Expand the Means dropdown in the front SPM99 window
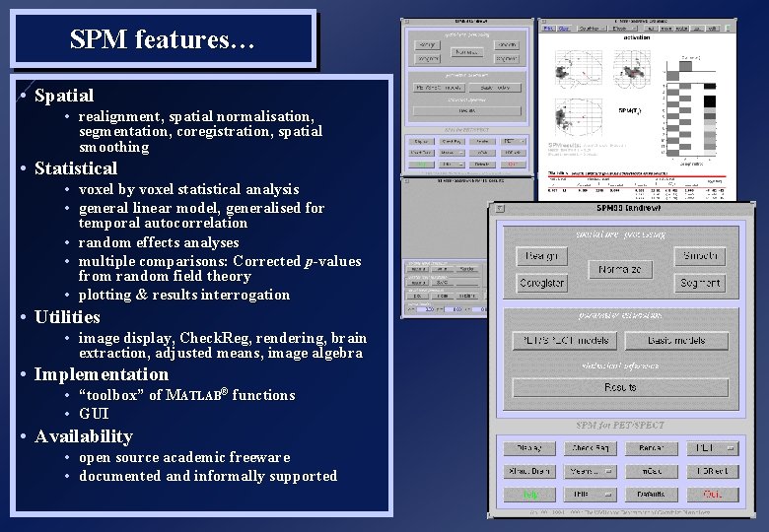Screen dimensions: 769x532 (x=590, y=471)
